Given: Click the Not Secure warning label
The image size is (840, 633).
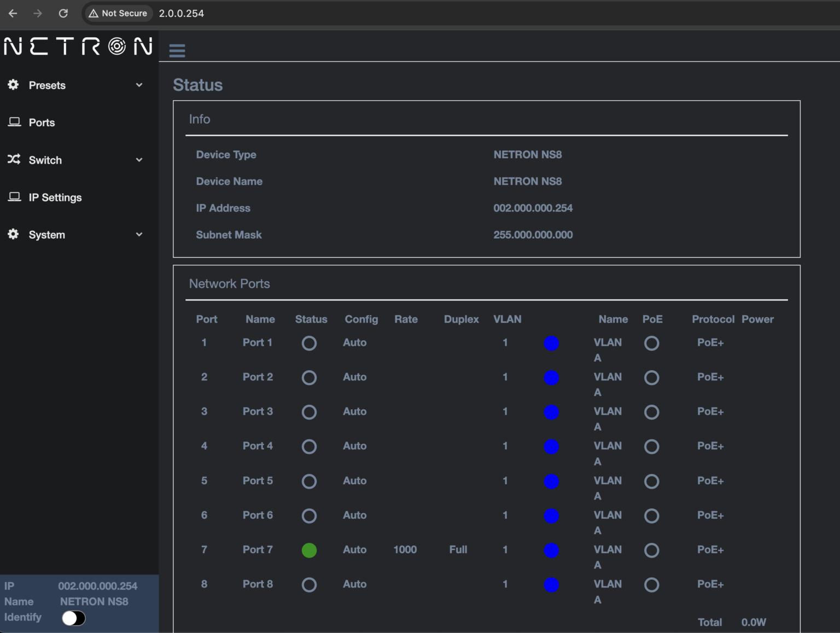Looking at the screenshot, I should coord(118,13).
